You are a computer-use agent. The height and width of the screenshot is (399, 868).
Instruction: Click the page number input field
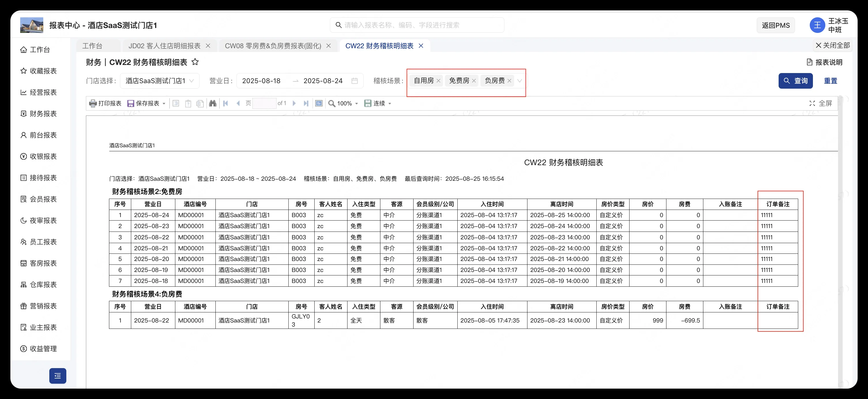(x=264, y=103)
